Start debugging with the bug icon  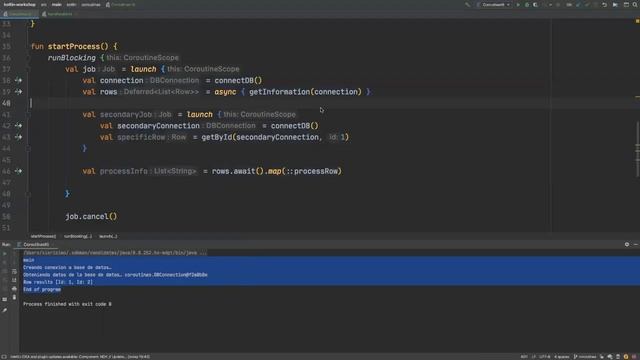527,5
